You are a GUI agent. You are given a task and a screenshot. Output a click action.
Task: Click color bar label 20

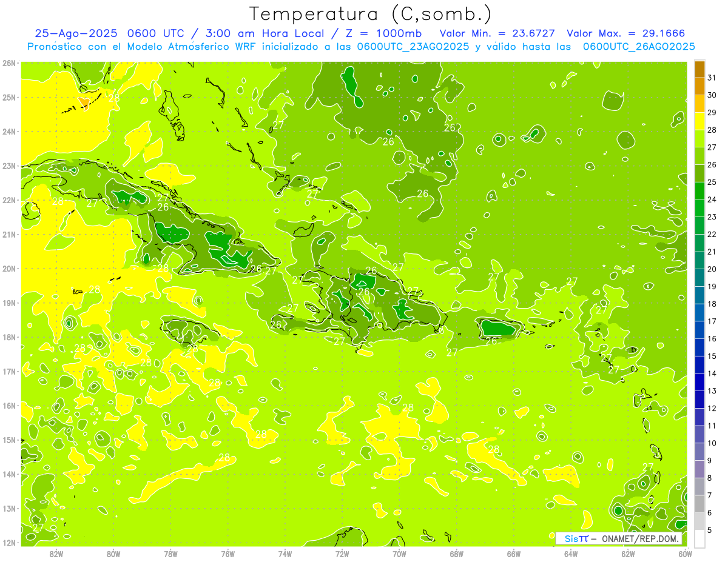click(712, 269)
